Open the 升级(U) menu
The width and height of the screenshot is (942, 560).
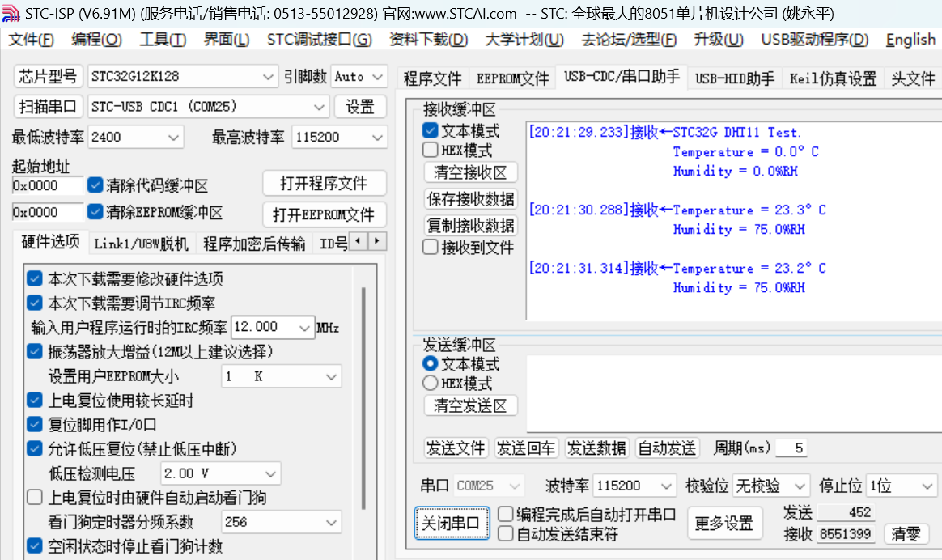tap(719, 40)
